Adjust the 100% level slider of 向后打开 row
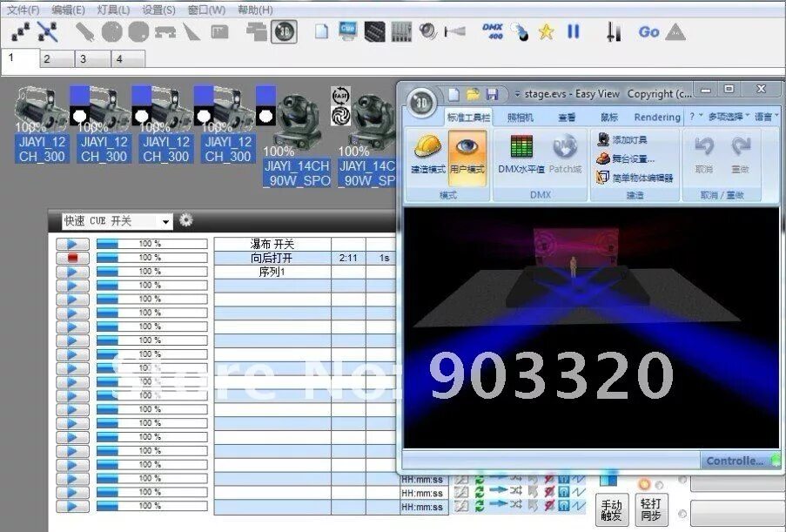 (x=151, y=258)
